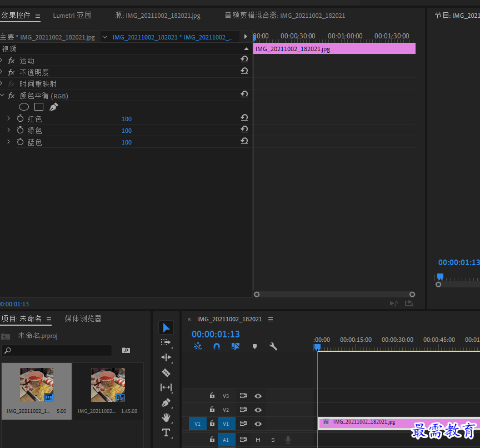The image size is (480, 448).
Task: Reset the 运动 effect
Action: [x=244, y=59]
